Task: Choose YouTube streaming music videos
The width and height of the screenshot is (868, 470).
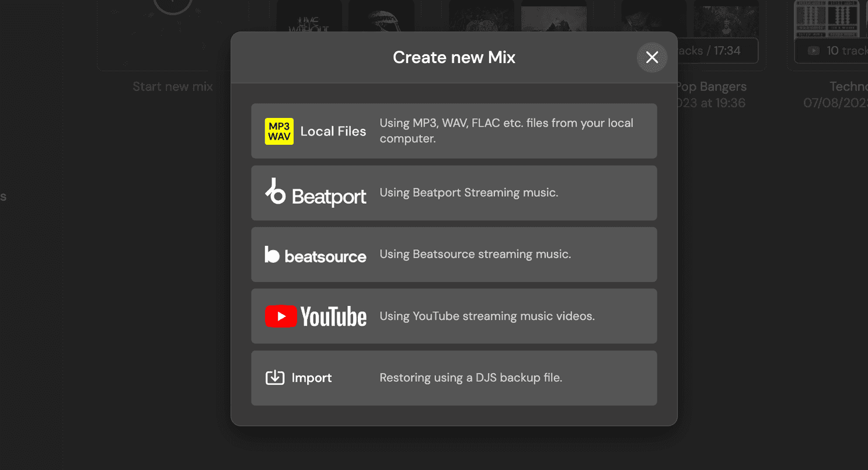Action: pyautogui.click(x=454, y=316)
